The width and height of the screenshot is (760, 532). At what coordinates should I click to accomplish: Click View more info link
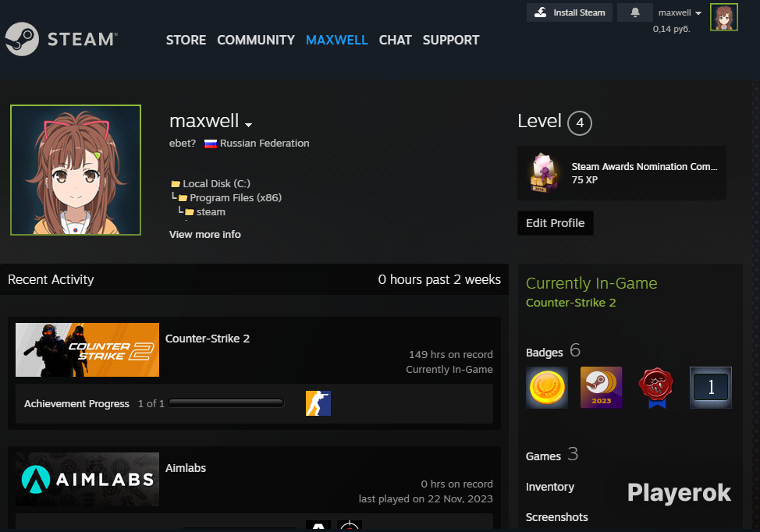(205, 235)
